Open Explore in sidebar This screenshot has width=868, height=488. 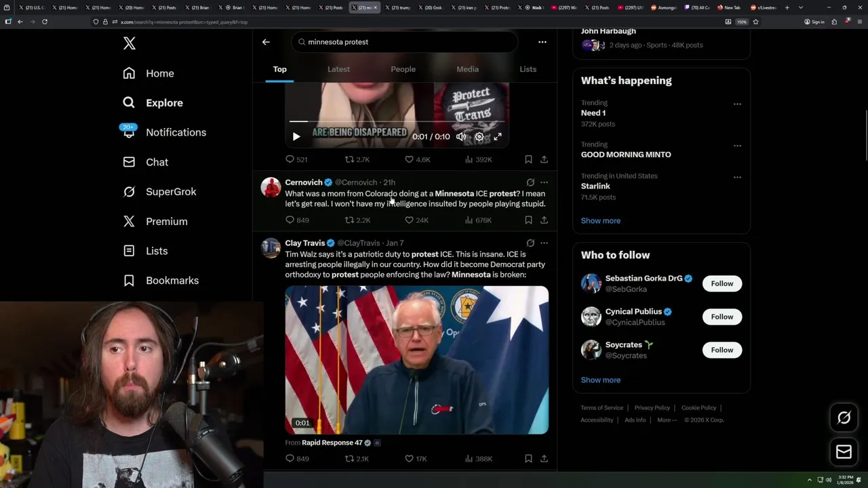(153, 103)
